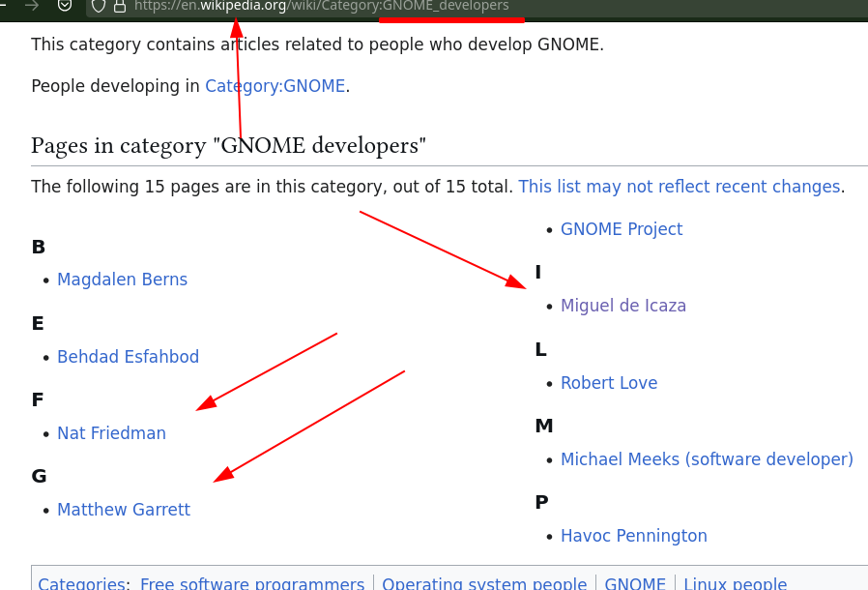Open the Magdalen Berns article

tap(123, 280)
